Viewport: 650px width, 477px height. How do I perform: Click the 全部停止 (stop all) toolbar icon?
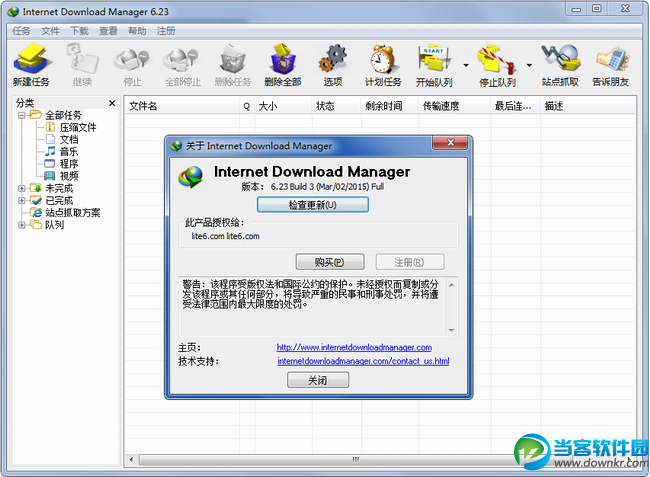pyautogui.click(x=183, y=65)
